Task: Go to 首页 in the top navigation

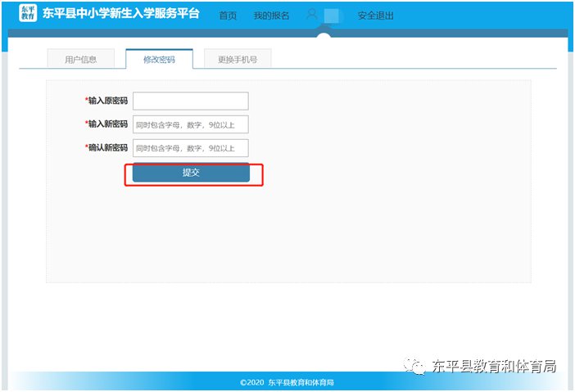Action: (228, 16)
